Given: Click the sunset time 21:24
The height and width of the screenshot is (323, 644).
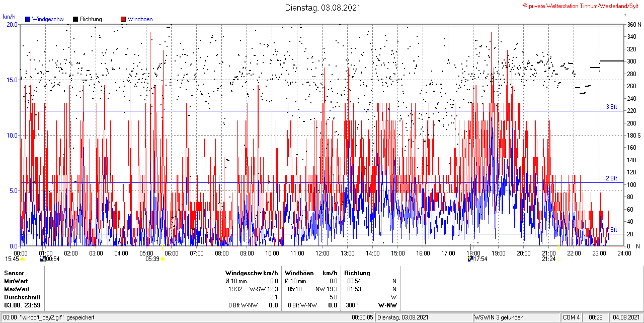Looking at the screenshot, I should (x=549, y=259).
